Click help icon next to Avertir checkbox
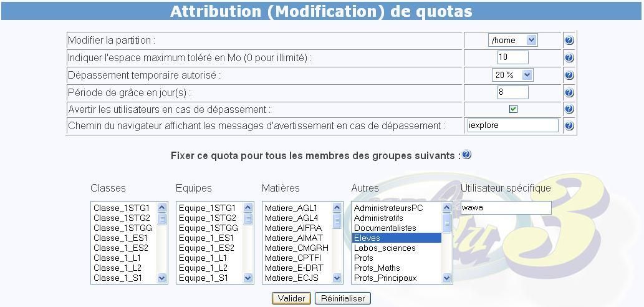The width and height of the screenshot is (644, 307). [569, 109]
